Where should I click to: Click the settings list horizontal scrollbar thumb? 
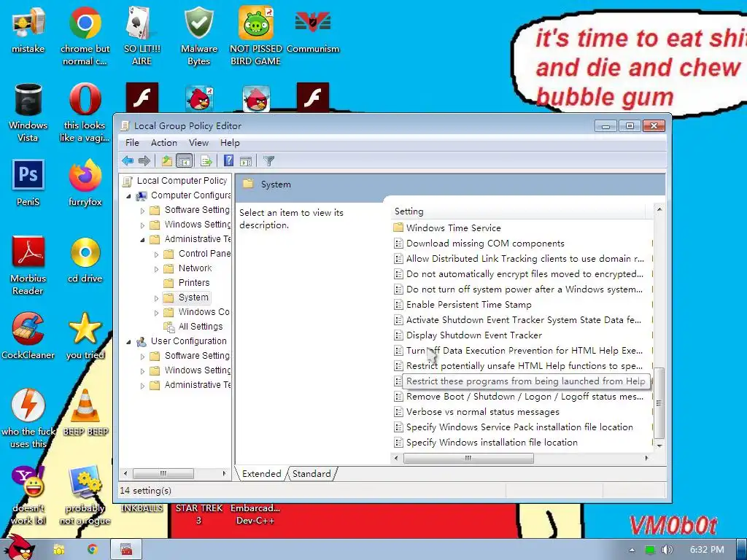point(468,458)
